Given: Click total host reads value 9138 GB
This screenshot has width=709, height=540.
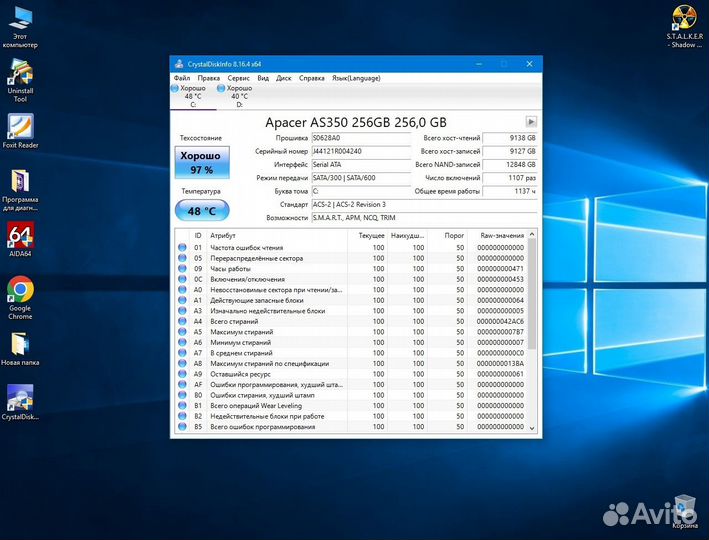Looking at the screenshot, I should [x=510, y=138].
